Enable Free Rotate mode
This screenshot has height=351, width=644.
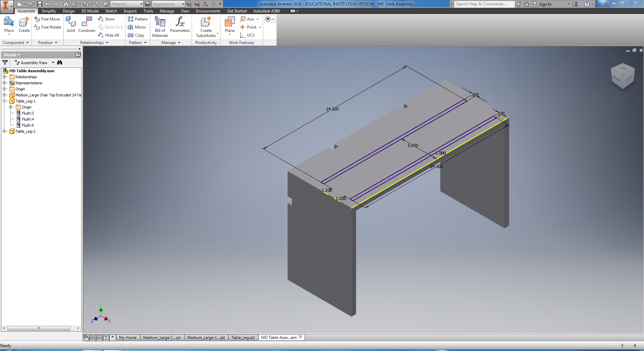coord(47,27)
